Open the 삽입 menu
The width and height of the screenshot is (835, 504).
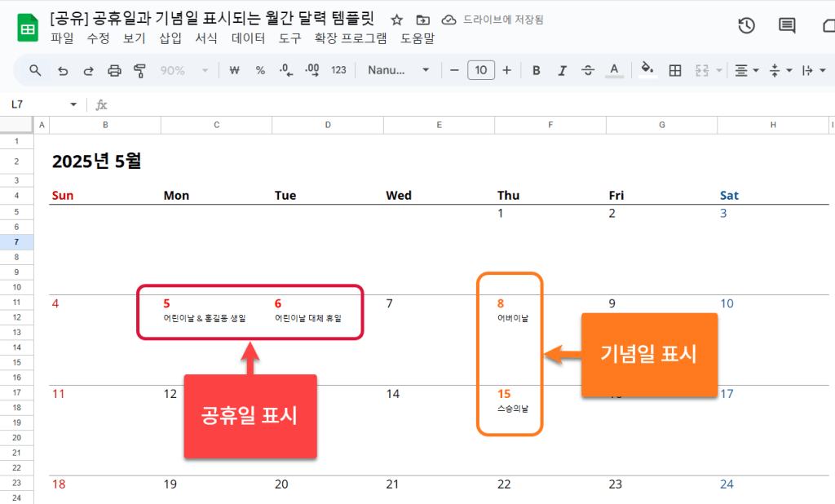170,38
